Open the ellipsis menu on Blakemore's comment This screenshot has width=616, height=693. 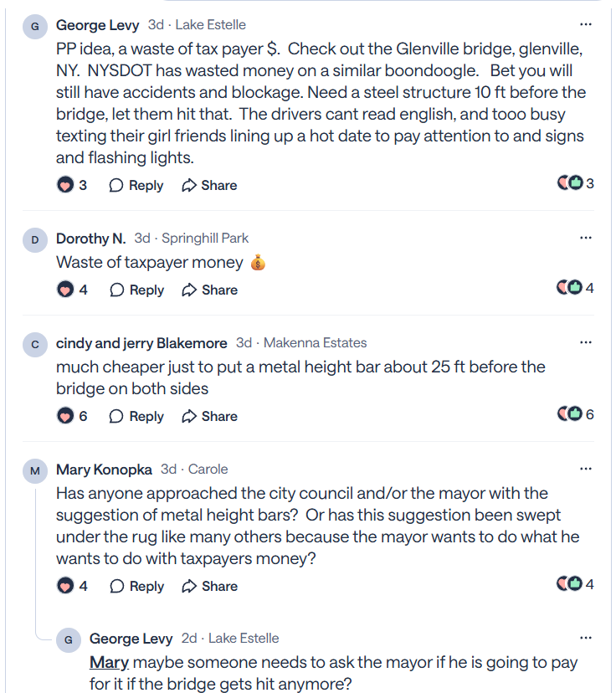pos(586,342)
